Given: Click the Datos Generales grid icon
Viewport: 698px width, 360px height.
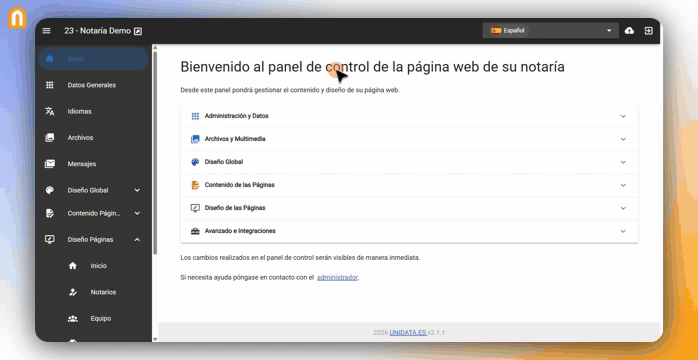Looking at the screenshot, I should click(49, 85).
